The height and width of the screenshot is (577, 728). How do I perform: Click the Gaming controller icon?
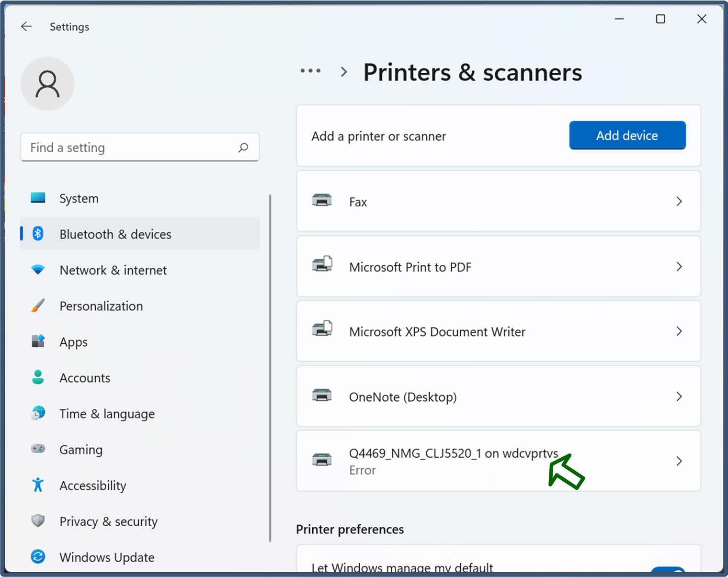[x=38, y=449]
